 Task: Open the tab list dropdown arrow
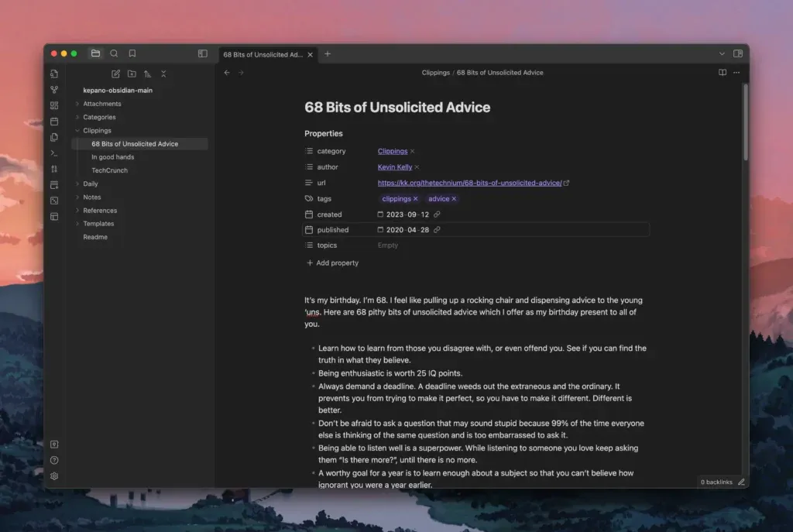722,53
